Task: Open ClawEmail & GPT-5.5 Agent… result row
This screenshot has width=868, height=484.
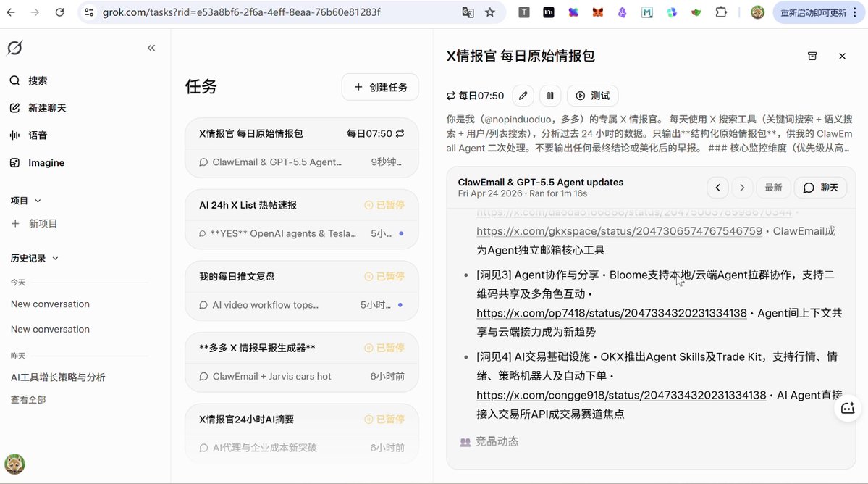Action: tap(302, 162)
